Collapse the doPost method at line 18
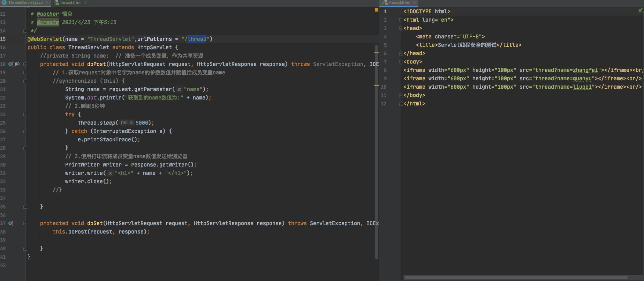 [25, 64]
